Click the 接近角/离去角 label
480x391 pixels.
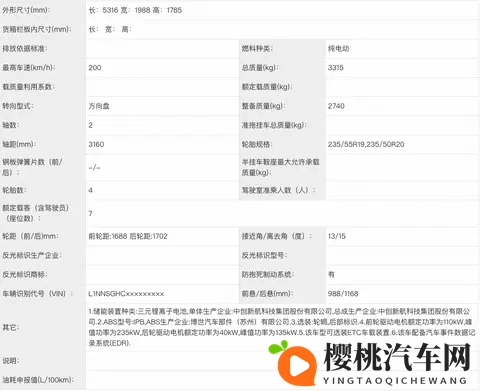[x=277, y=236]
